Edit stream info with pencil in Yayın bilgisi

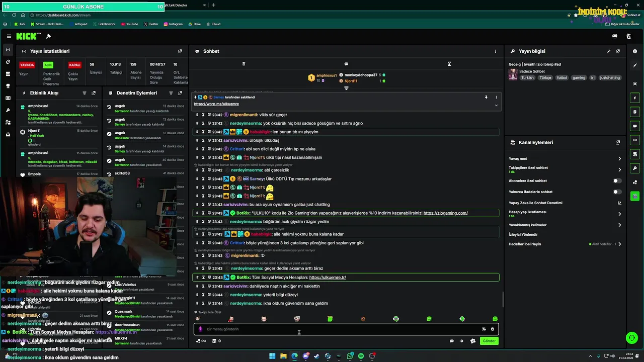[x=609, y=51]
